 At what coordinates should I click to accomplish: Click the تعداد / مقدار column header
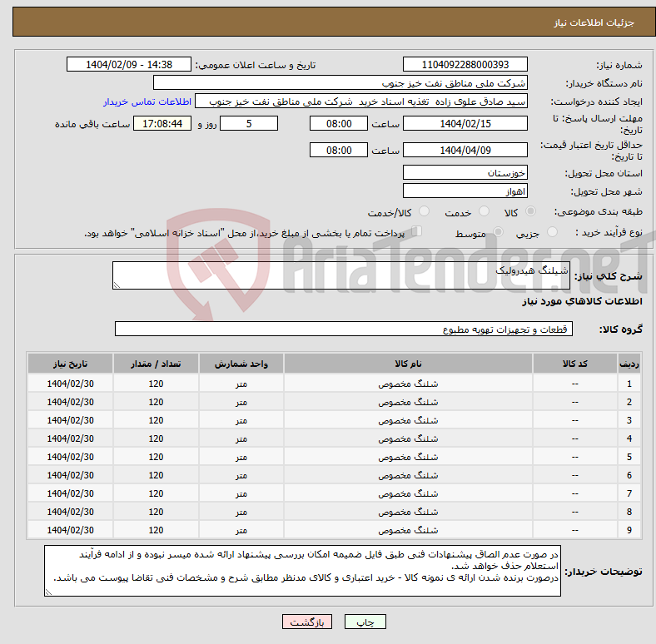coord(156,364)
